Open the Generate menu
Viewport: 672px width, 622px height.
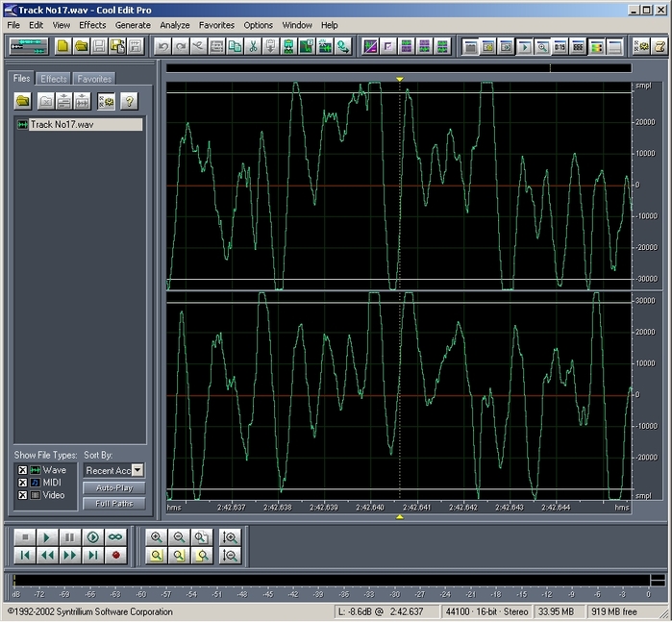tap(133, 25)
